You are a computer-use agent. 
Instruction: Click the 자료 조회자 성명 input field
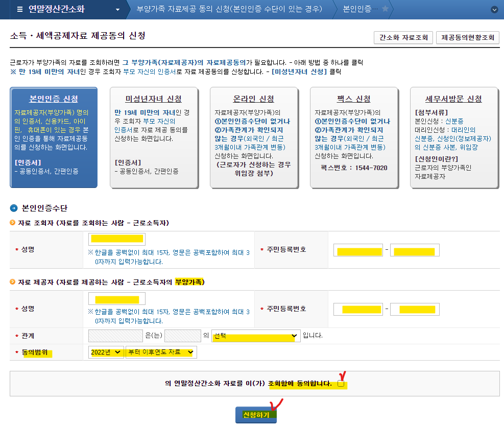tap(117, 239)
